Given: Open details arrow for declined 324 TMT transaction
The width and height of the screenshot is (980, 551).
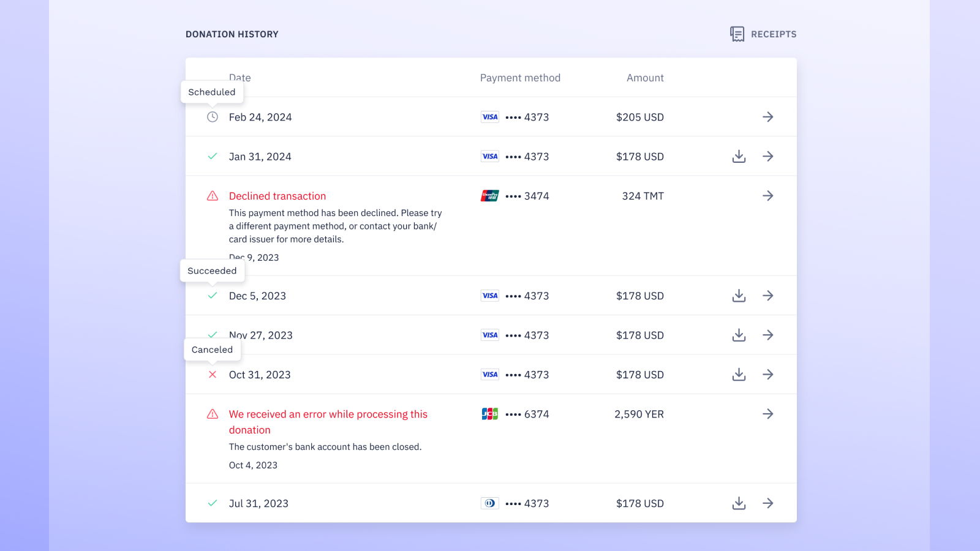Looking at the screenshot, I should click(767, 196).
